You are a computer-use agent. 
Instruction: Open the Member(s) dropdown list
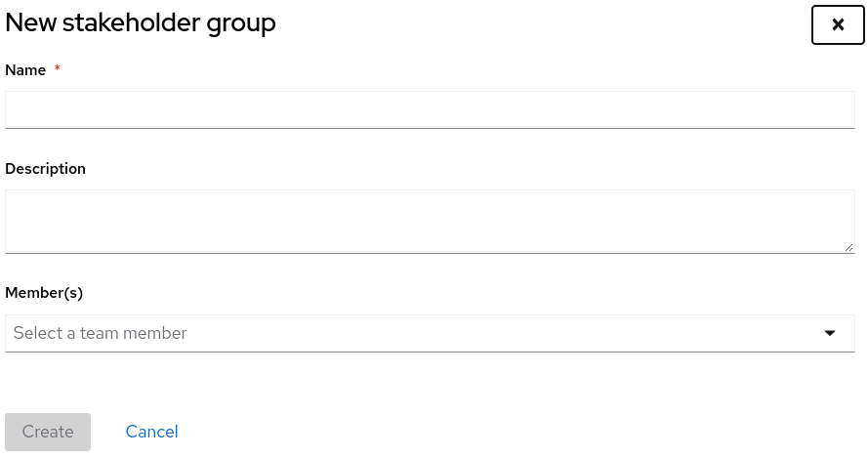(430, 333)
